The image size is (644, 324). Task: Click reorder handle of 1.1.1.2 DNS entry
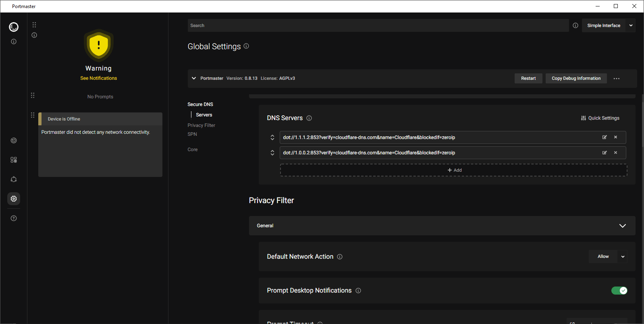click(272, 137)
